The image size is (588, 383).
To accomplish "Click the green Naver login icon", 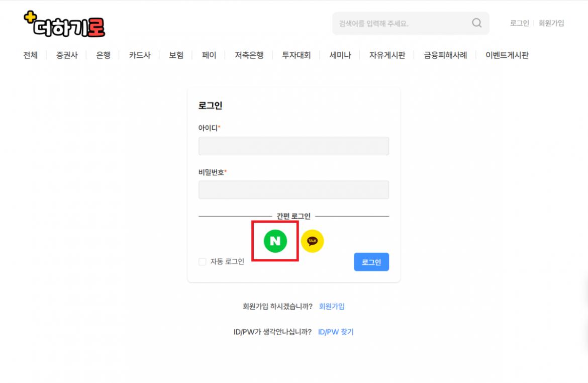I will [275, 241].
